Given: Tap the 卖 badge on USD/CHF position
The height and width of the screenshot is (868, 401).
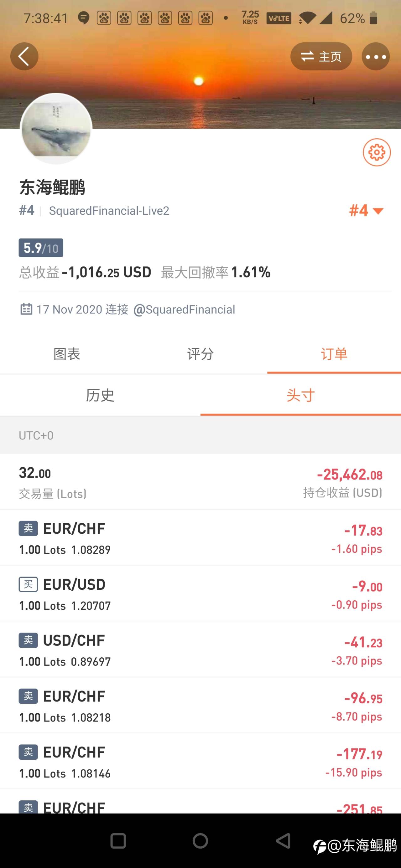Looking at the screenshot, I should 28,640.
